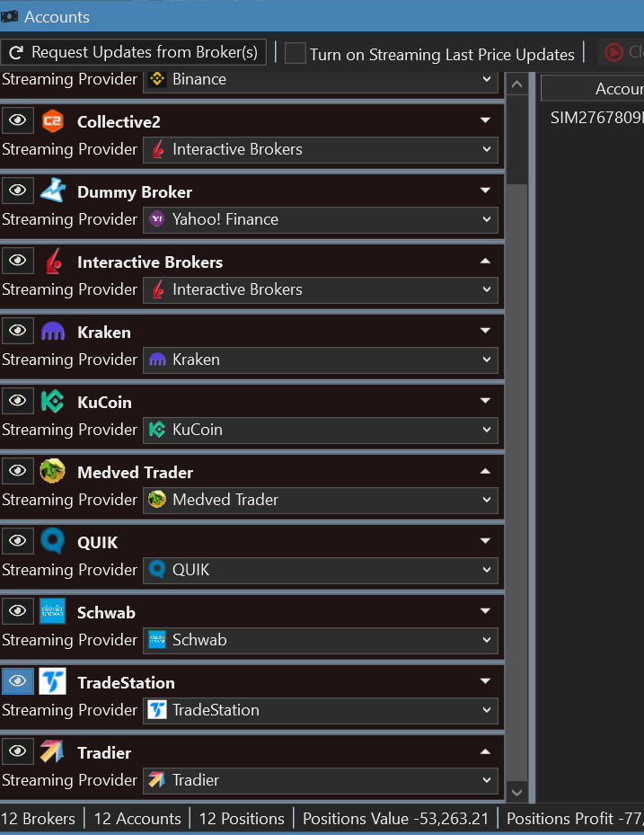The width and height of the screenshot is (644, 835).
Task: Open Streaming Provider dropdown showing Yahoo! Finance
Action: 321,219
